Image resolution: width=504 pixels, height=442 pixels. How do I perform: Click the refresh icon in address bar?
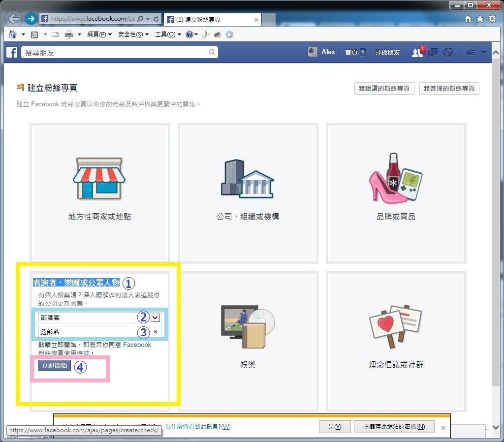coord(156,19)
